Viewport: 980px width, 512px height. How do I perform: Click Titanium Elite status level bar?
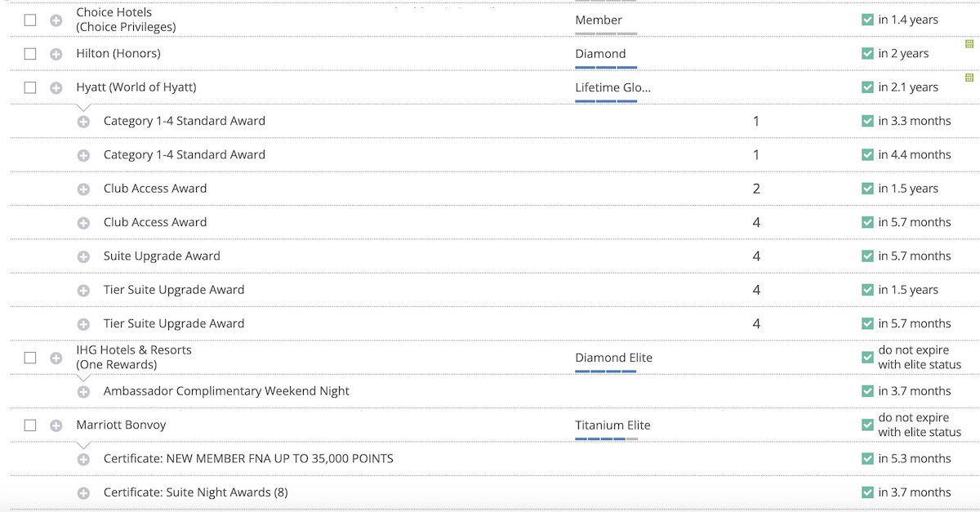[606, 439]
